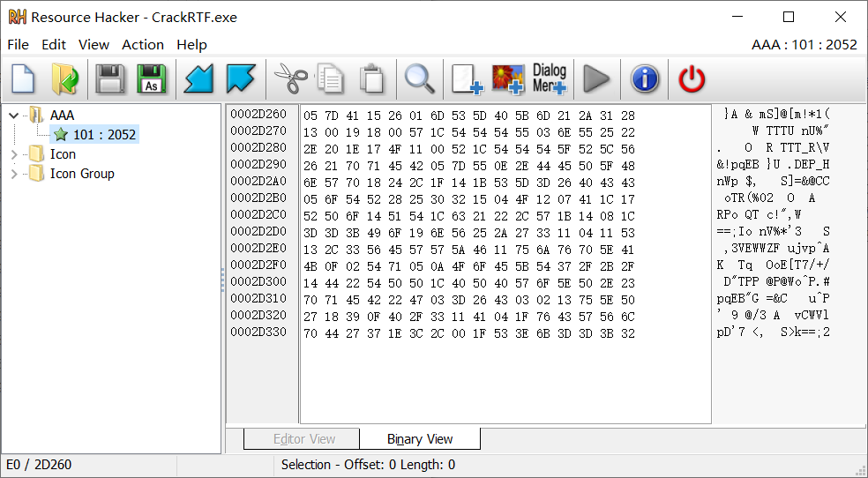Click offset 0002D2C0 in address column
The height and width of the screenshot is (478, 868).
tap(258, 214)
